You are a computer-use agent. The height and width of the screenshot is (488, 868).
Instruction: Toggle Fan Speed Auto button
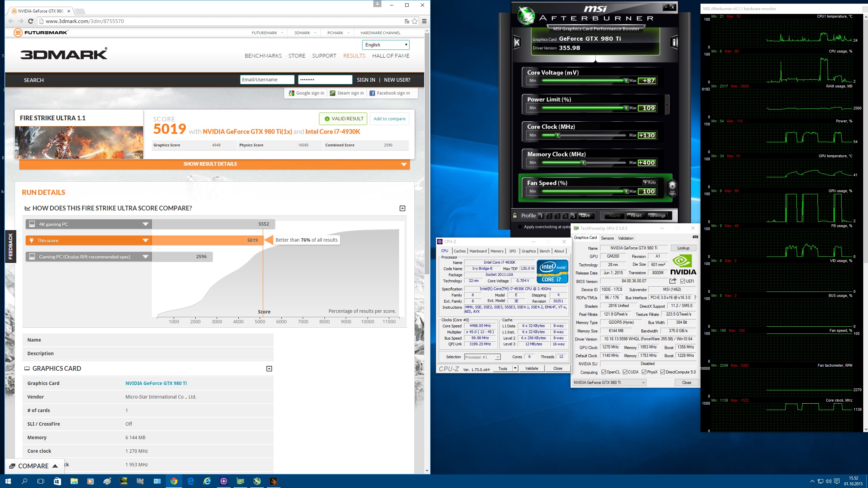[650, 182]
